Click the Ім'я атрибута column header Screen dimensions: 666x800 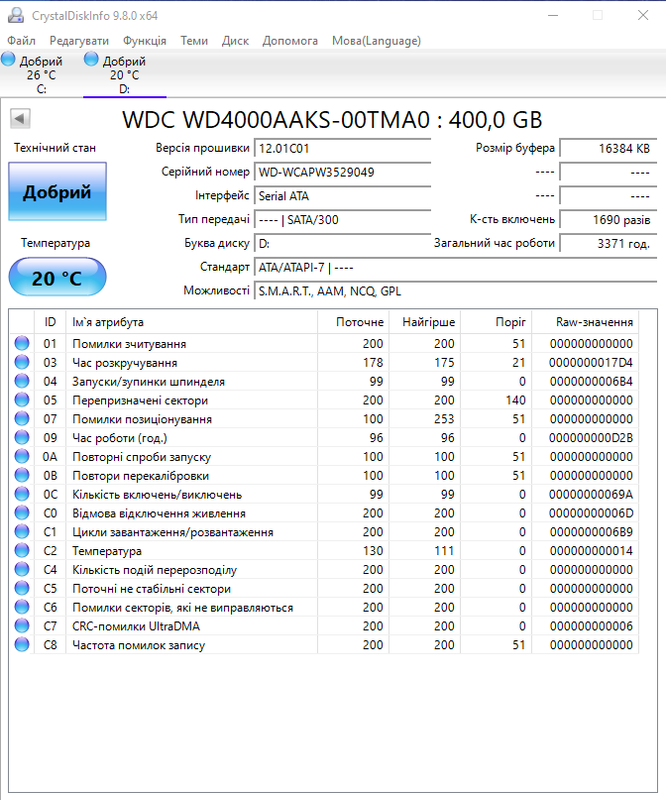click(x=192, y=322)
